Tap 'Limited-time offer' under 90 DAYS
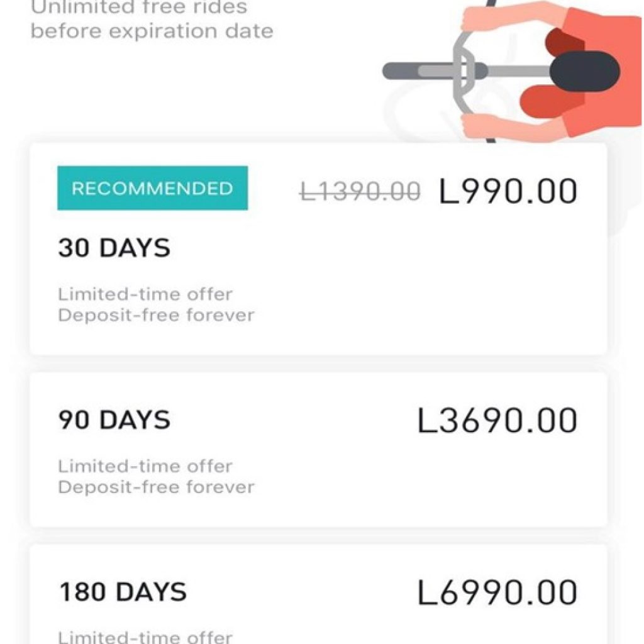The height and width of the screenshot is (644, 644). tap(145, 466)
